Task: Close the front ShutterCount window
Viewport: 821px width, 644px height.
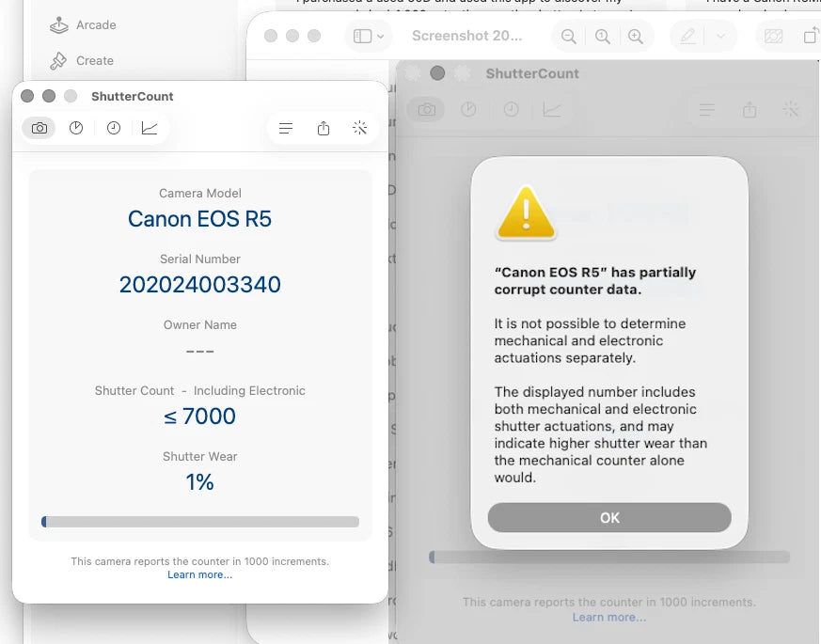Action: [x=27, y=96]
